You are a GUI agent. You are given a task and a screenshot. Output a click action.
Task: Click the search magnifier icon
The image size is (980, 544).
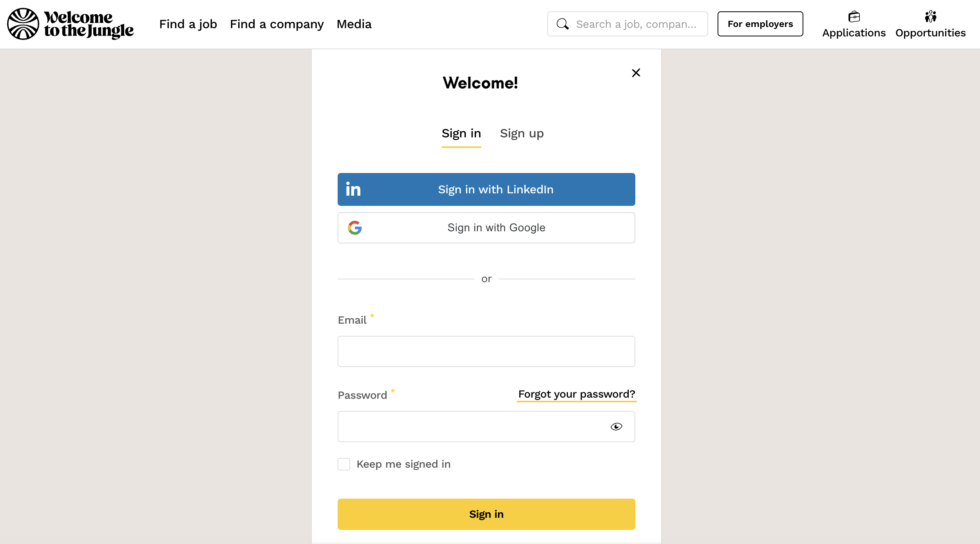pyautogui.click(x=562, y=24)
